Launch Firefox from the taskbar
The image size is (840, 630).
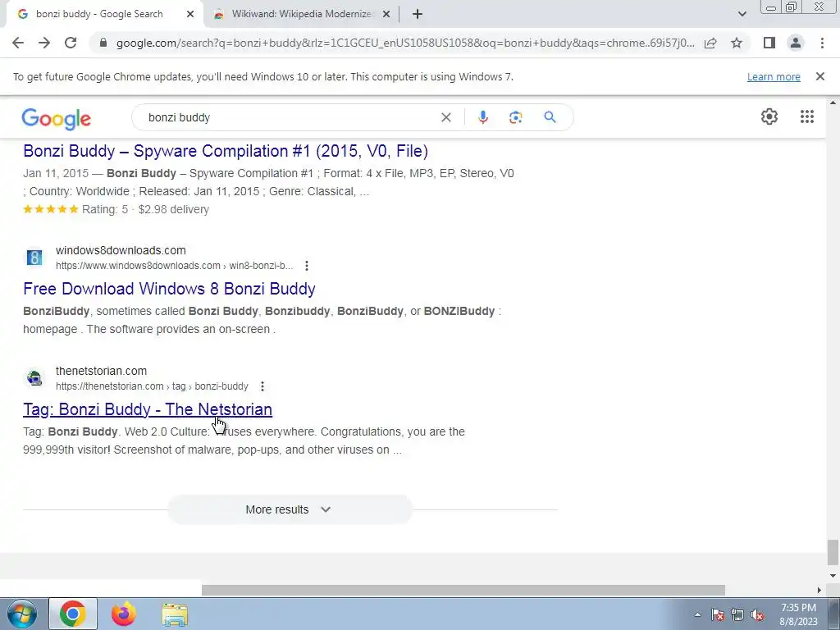coord(124,614)
